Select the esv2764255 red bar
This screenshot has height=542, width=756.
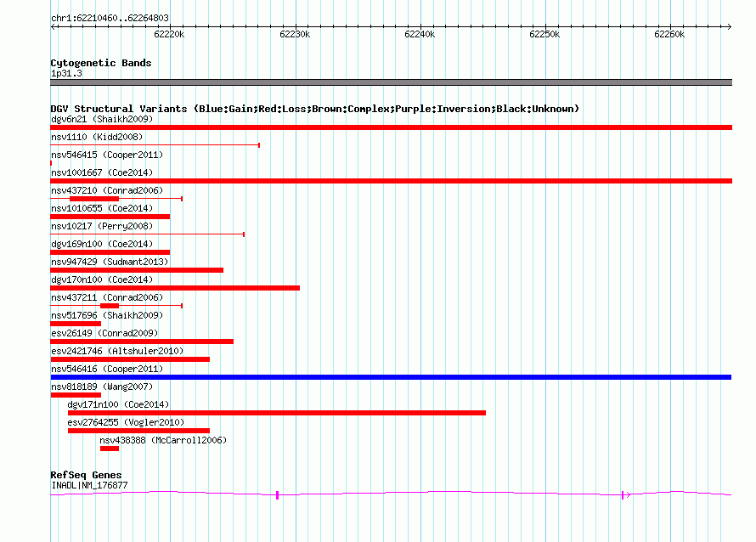(138, 431)
